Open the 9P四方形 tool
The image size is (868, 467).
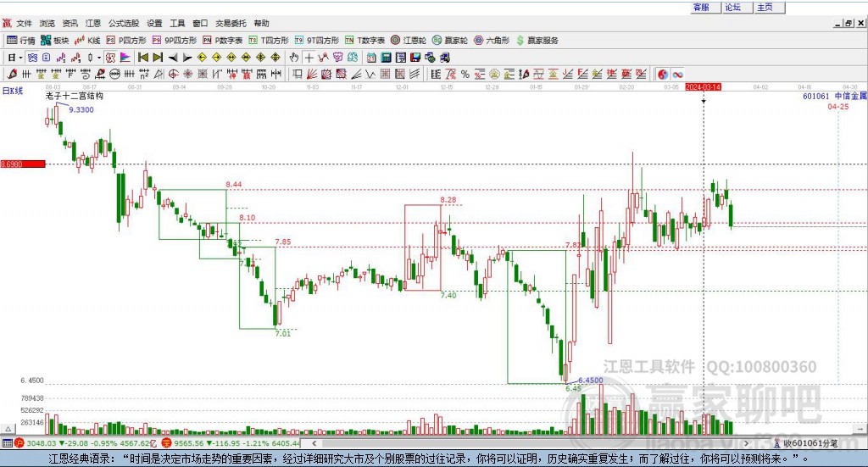(175, 41)
